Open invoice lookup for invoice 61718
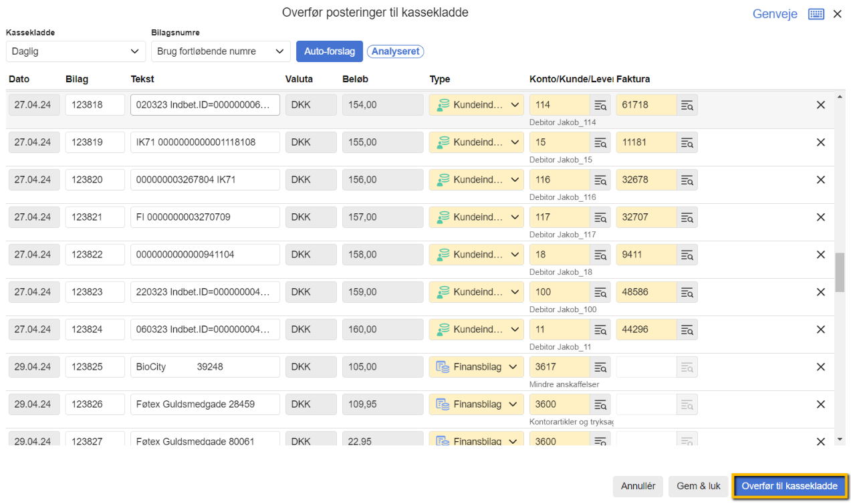851x504 pixels. [x=687, y=105]
